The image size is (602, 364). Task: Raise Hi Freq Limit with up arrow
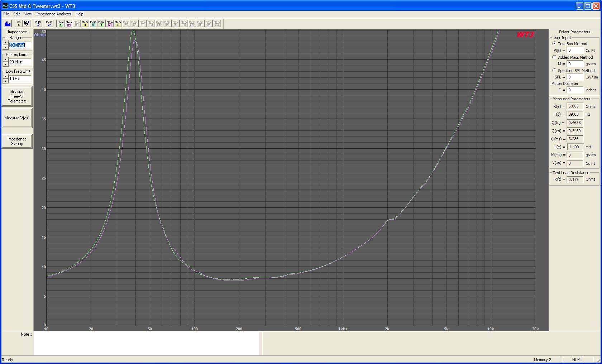pyautogui.click(x=5, y=60)
